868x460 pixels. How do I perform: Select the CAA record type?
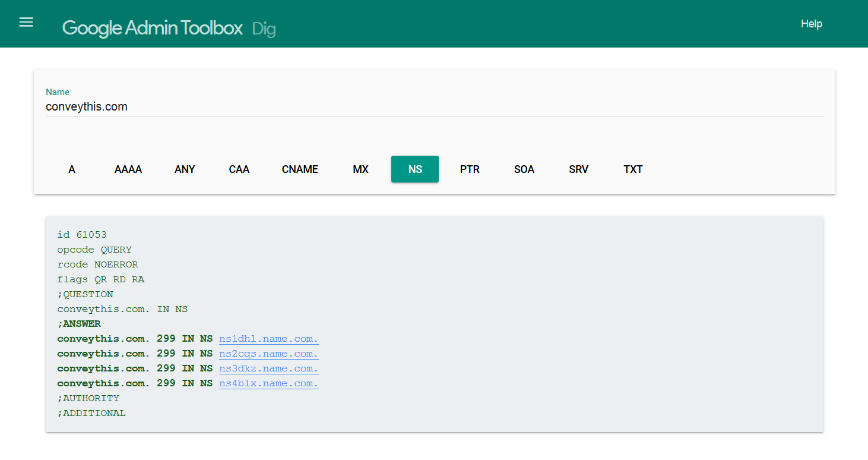coord(239,169)
